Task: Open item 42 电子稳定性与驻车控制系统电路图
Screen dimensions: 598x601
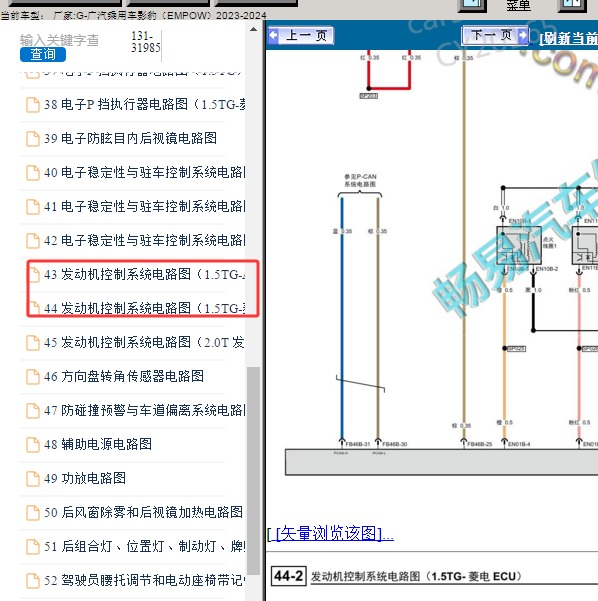Action: [x=145, y=241]
